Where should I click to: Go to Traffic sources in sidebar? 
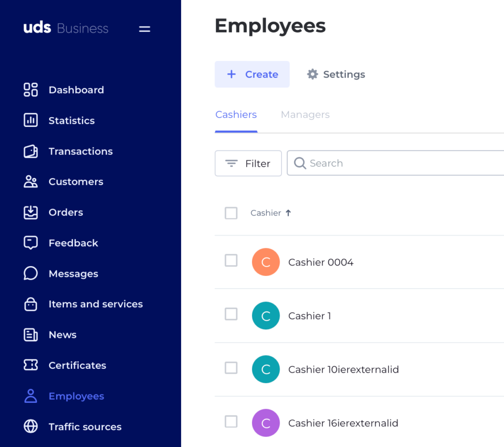tap(85, 426)
